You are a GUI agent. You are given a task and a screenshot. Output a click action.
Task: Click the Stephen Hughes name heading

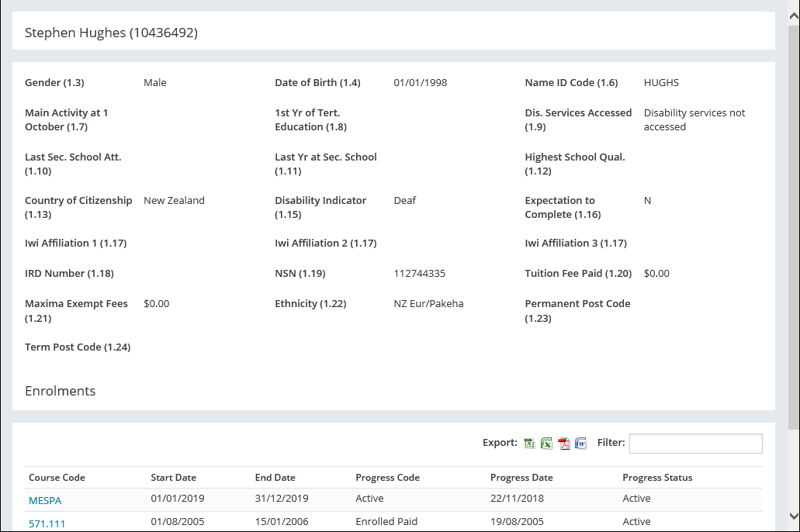point(111,33)
